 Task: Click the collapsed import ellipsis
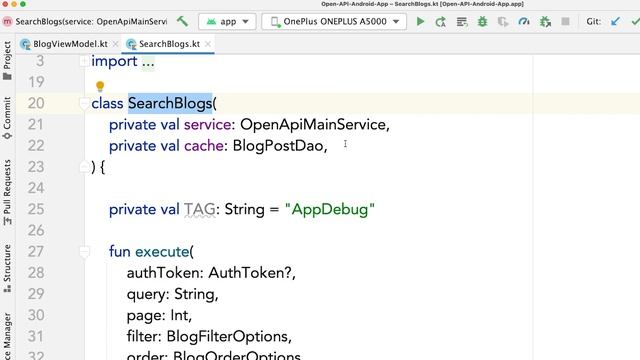click(148, 62)
